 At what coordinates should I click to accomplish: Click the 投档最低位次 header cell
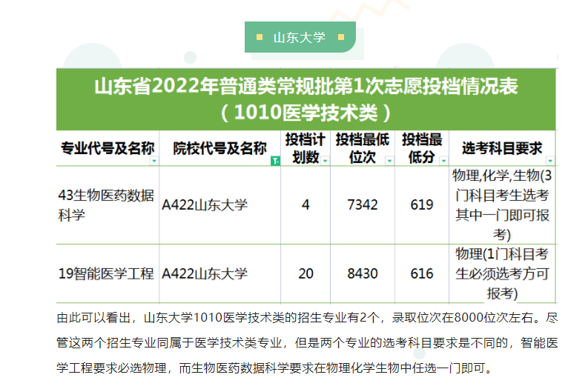[x=363, y=148]
